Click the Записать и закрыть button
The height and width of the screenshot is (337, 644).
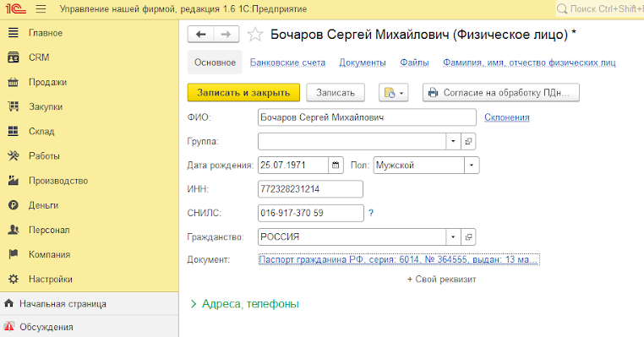point(243,93)
